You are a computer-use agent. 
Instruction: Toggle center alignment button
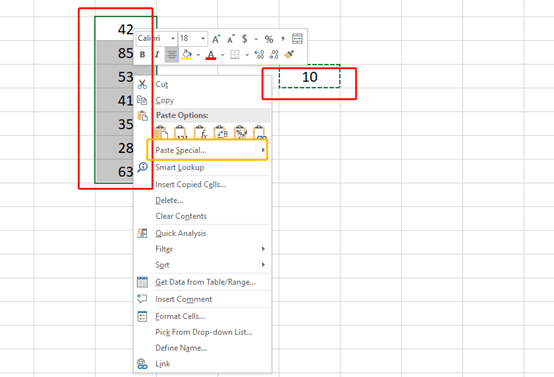tap(172, 55)
